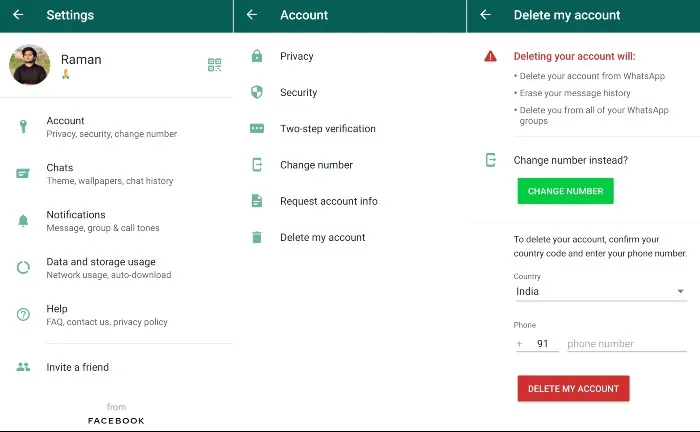Open Chats settings entry
Image resolution: width=700 pixels, height=432 pixels.
coord(116,174)
